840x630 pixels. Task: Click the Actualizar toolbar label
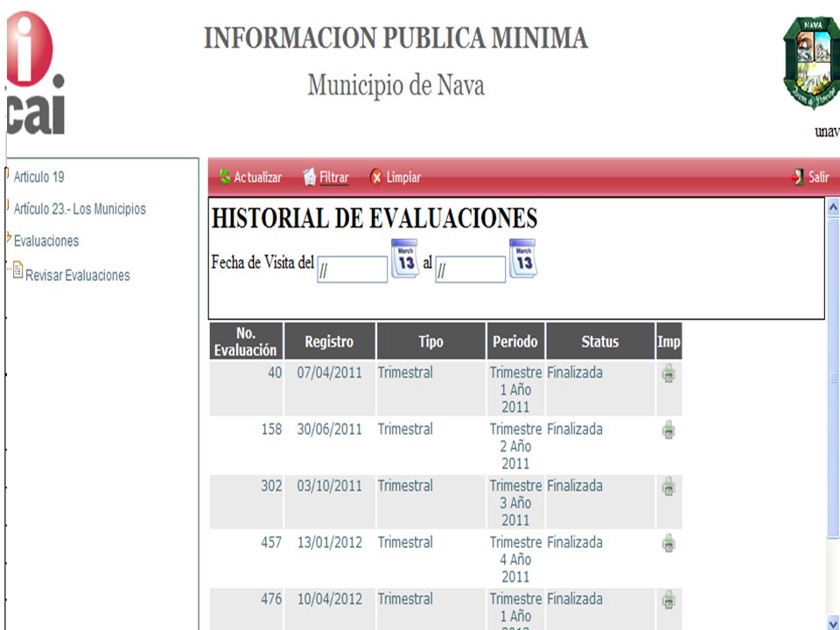[257, 178]
